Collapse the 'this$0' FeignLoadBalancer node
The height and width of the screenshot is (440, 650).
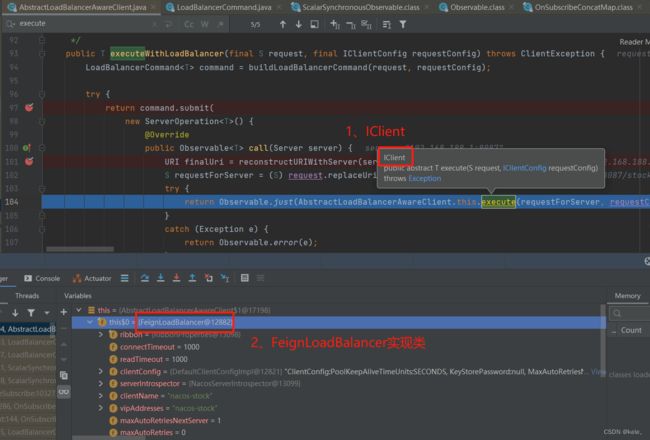pyautogui.click(x=90, y=322)
